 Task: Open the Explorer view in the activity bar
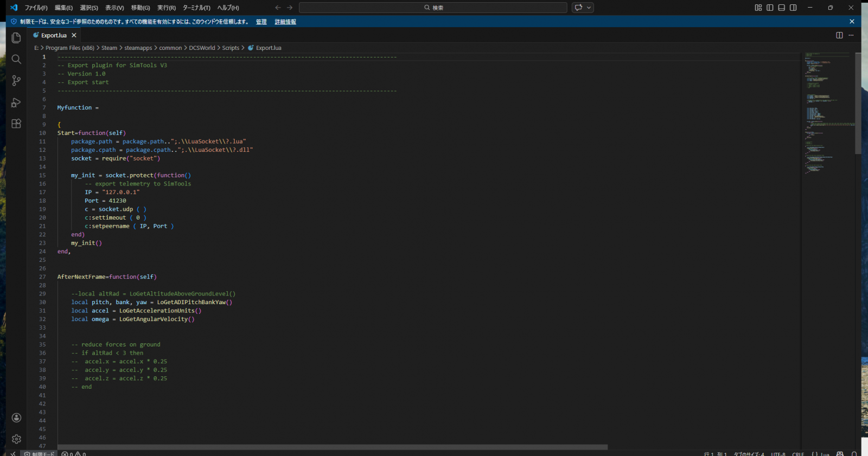click(16, 38)
